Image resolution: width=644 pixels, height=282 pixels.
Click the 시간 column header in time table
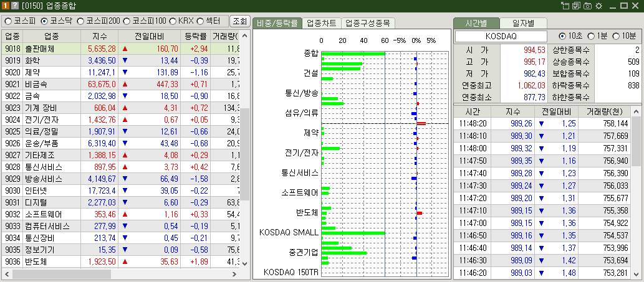(473, 112)
